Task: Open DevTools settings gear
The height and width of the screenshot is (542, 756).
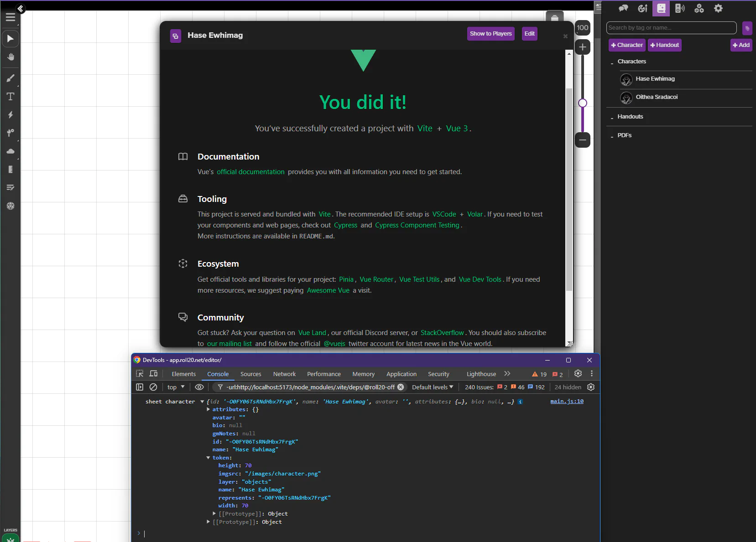Action: tap(578, 374)
